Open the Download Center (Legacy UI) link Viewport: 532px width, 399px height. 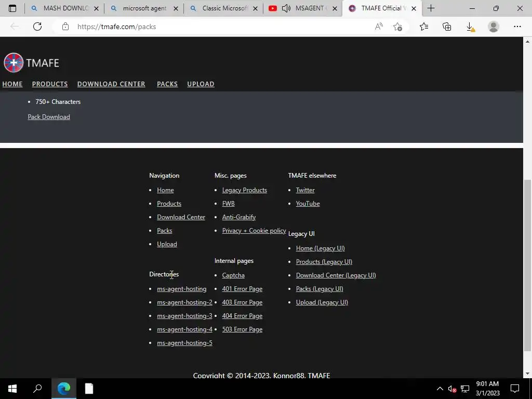point(336,275)
